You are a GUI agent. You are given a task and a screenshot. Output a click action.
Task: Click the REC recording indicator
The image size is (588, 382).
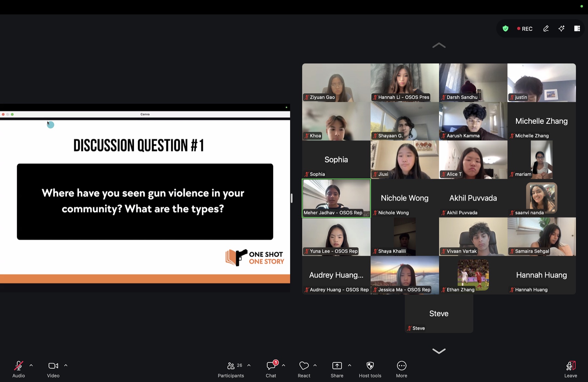(525, 29)
